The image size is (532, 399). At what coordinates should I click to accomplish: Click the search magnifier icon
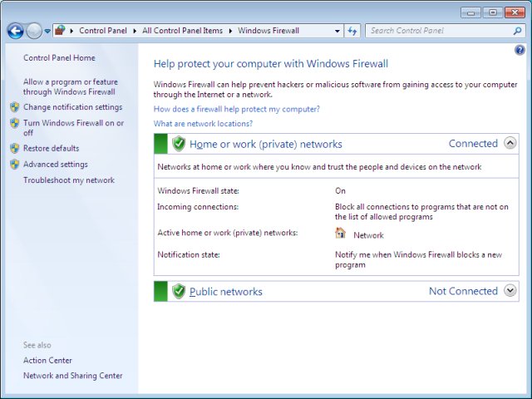coord(517,31)
